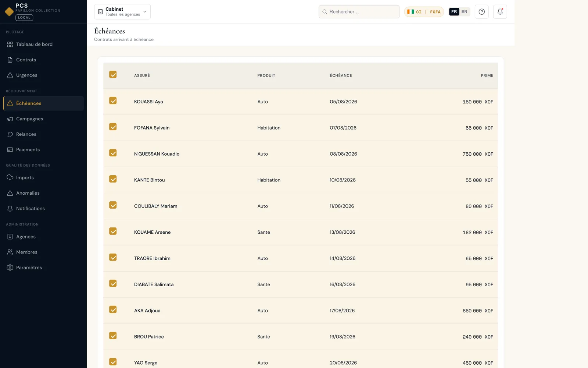Uncheck the KANTE Bintou row checkbox
Viewport: 588px width, 368px height.
(113, 179)
